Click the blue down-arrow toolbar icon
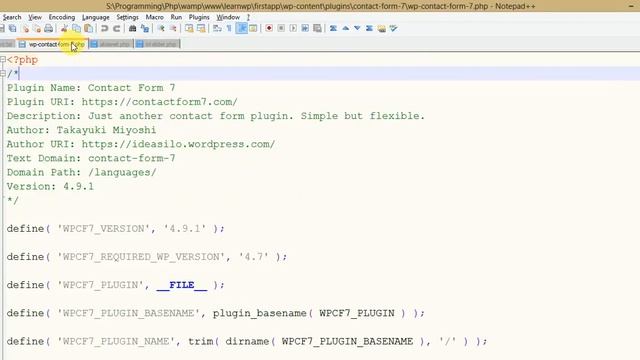Screen dimensions: 640x360 357,28
